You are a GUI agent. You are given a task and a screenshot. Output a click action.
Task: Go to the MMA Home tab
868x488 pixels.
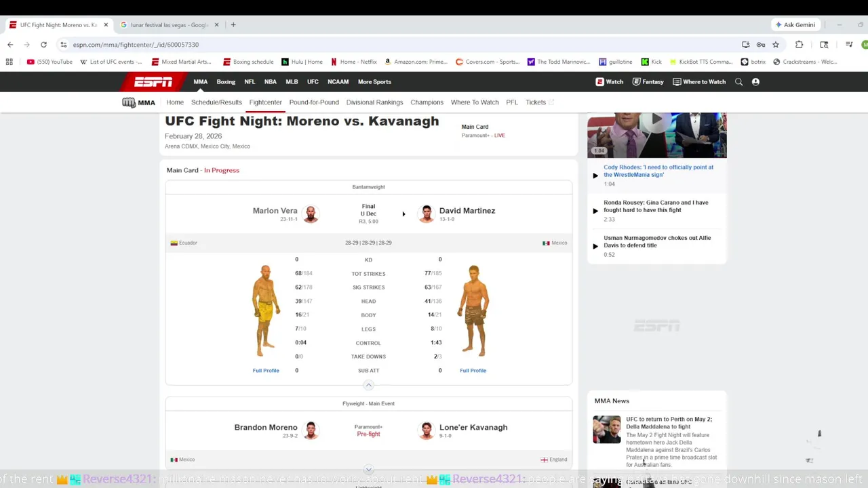[x=175, y=102]
